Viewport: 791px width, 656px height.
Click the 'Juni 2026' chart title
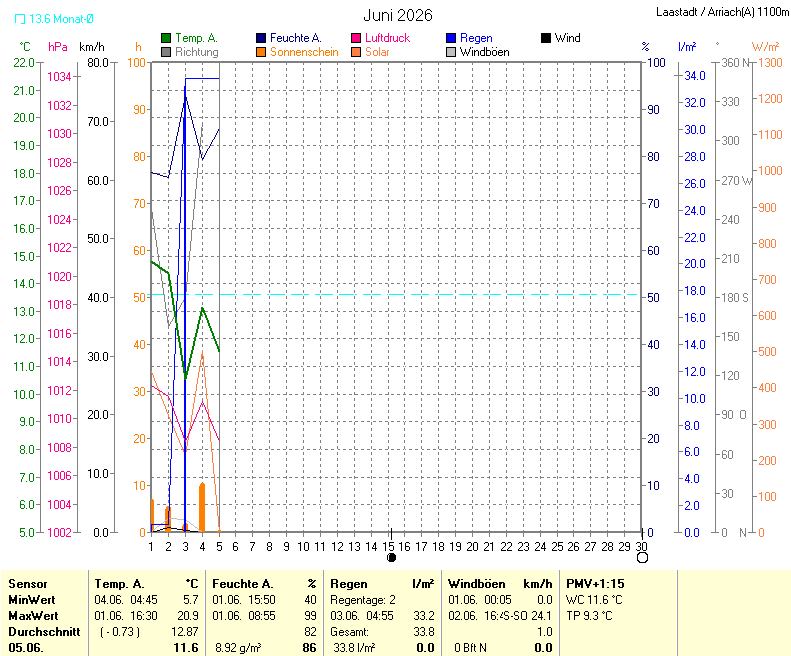point(398,15)
